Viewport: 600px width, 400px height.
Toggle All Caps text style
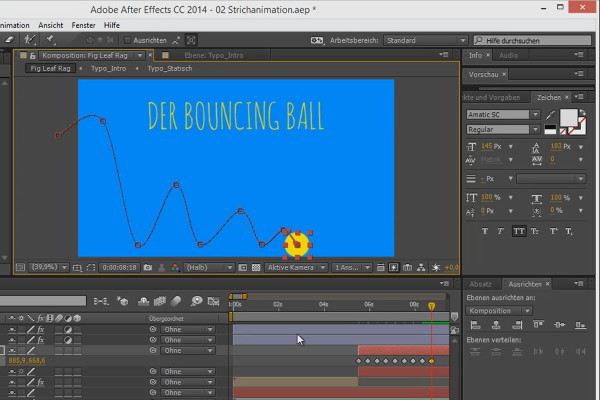pyautogui.click(x=519, y=231)
